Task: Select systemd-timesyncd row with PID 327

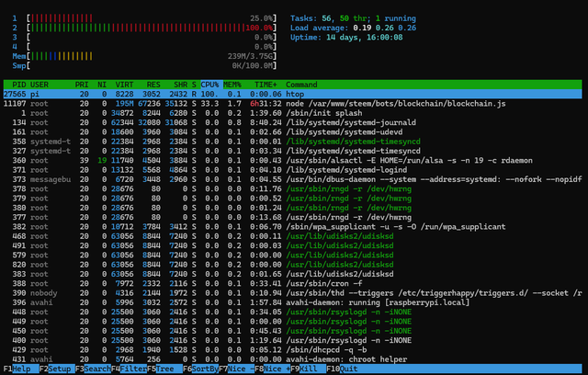Action: (x=292, y=151)
